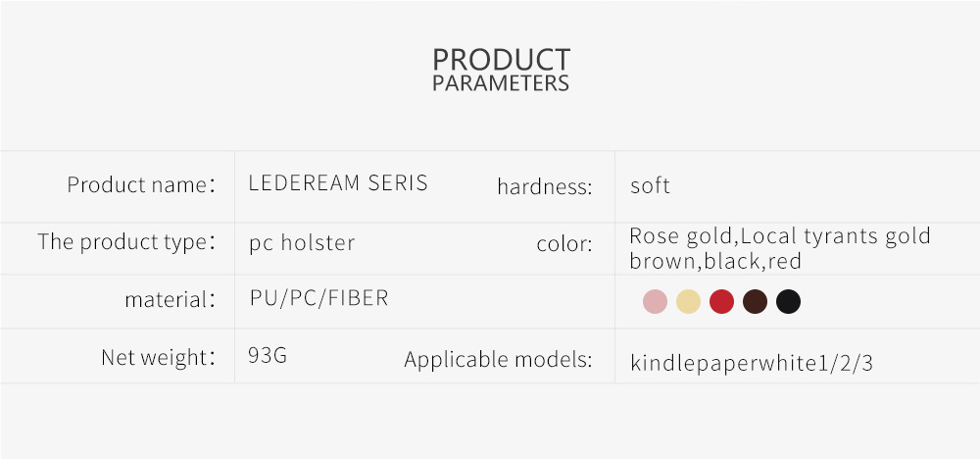The image size is (980, 459).
Task: Click the Product name label
Action: click(141, 184)
